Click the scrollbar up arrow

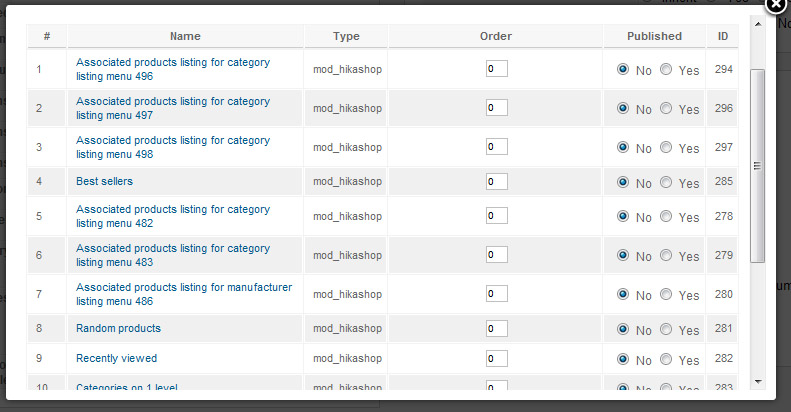(x=758, y=24)
